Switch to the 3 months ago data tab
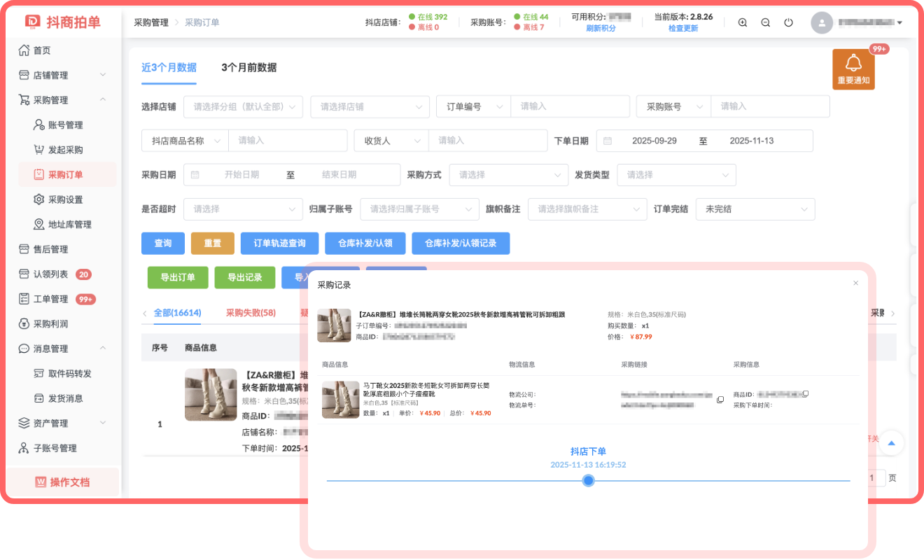The height and width of the screenshot is (560, 924). [x=248, y=68]
